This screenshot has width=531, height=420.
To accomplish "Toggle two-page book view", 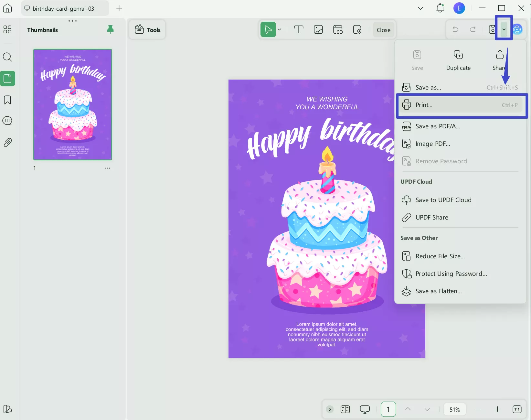I will point(345,409).
